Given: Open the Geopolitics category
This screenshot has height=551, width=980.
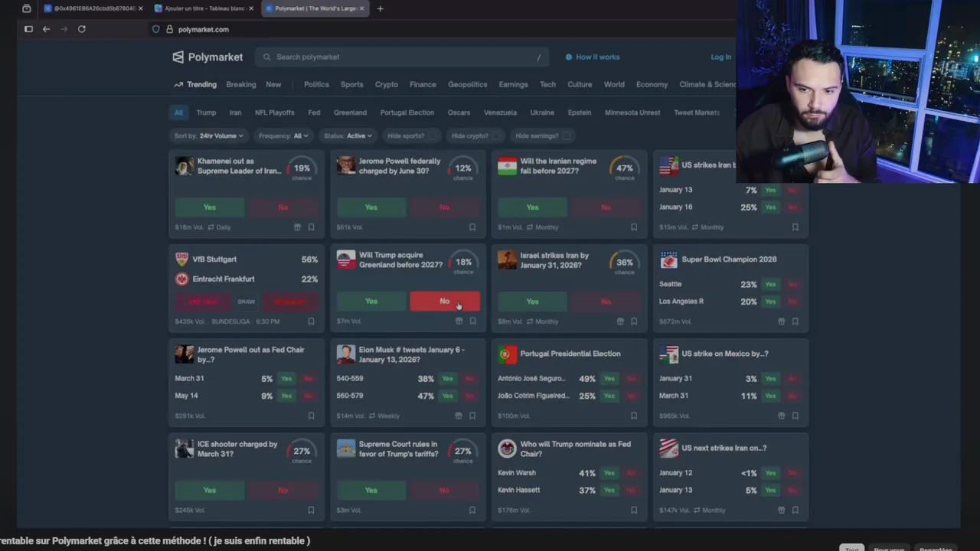Looking at the screenshot, I should (468, 84).
